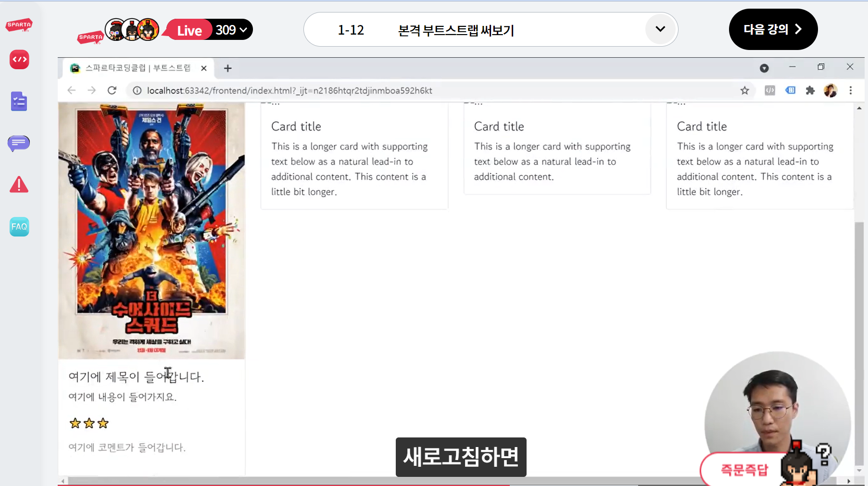Click the 여기에 코멘트가 들어갑니다 comment text
Screen dimensions: 868x486
click(127, 447)
